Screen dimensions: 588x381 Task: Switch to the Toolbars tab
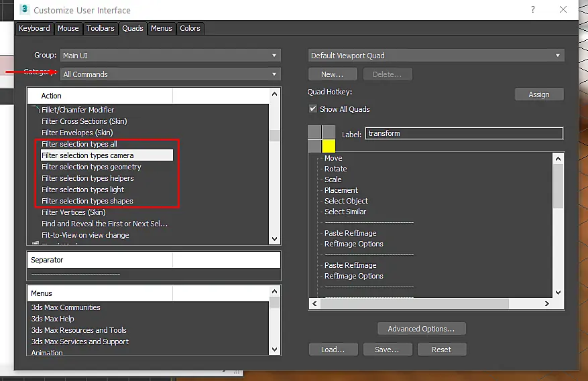point(100,28)
